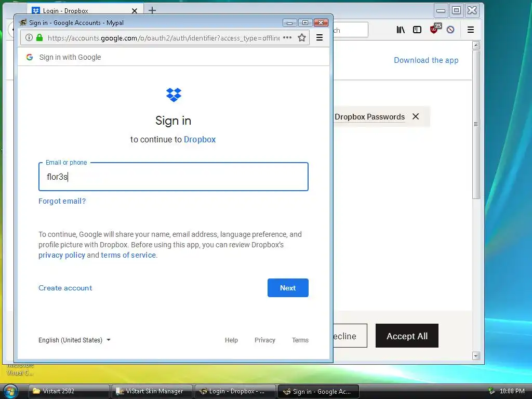Screen dimensions: 532x399
Task: Open the Privacy footer link
Action: (264, 340)
